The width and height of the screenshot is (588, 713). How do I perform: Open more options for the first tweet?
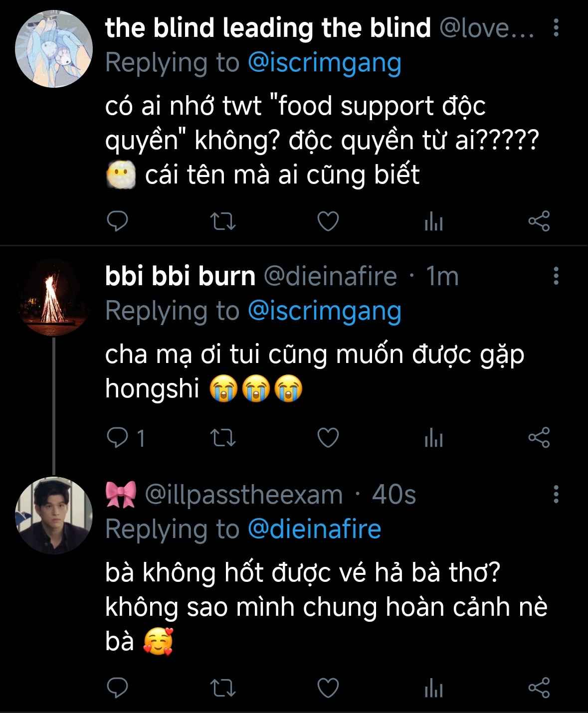click(x=556, y=28)
